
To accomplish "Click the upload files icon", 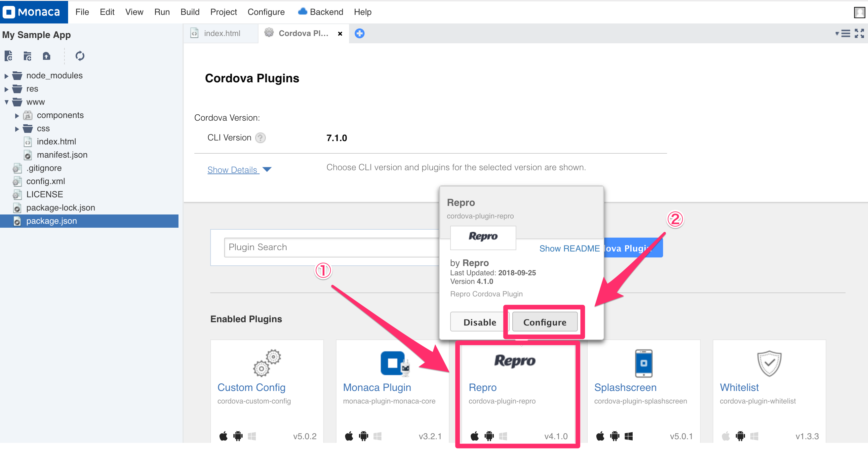I will (47, 56).
